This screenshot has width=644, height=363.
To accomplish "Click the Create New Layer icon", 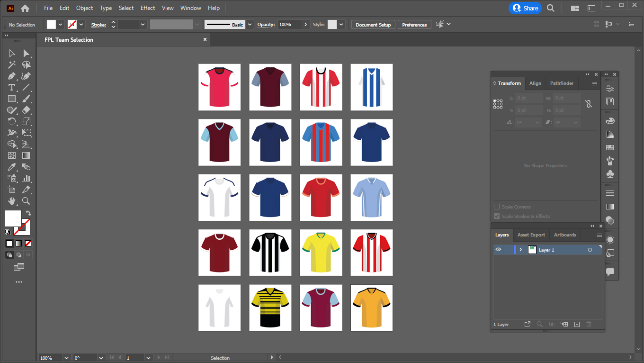I will 577,324.
